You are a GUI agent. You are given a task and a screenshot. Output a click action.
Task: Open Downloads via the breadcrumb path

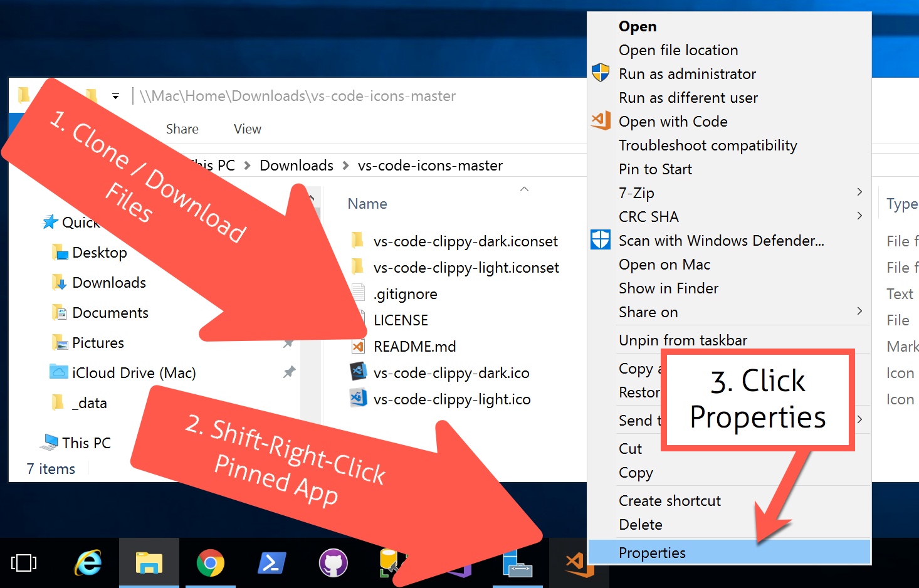[295, 165]
